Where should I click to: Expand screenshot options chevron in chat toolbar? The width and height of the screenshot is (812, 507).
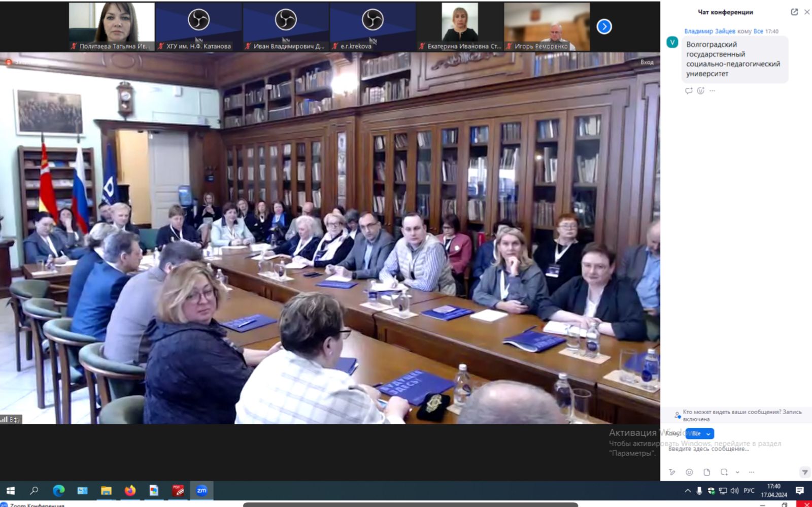coord(737,472)
